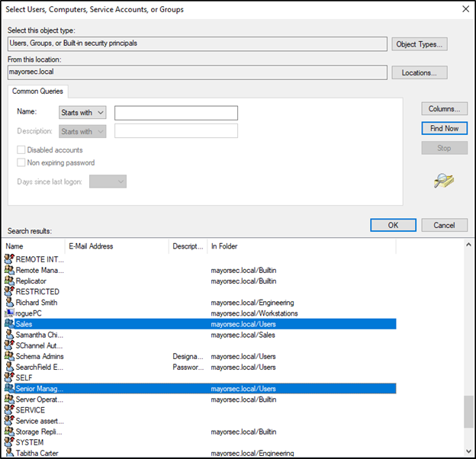Image resolution: width=476 pixels, height=459 pixels.
Task: Expand the Days since last logon dropdown
Action: 108,181
